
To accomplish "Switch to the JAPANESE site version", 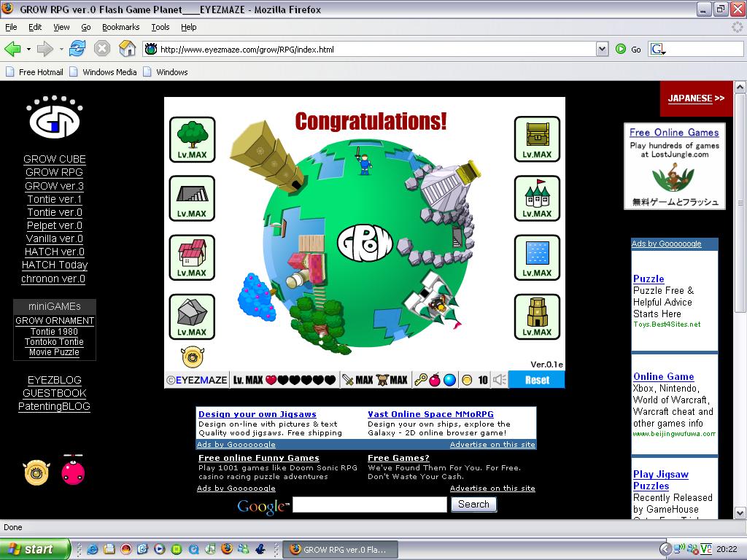I will (x=696, y=98).
